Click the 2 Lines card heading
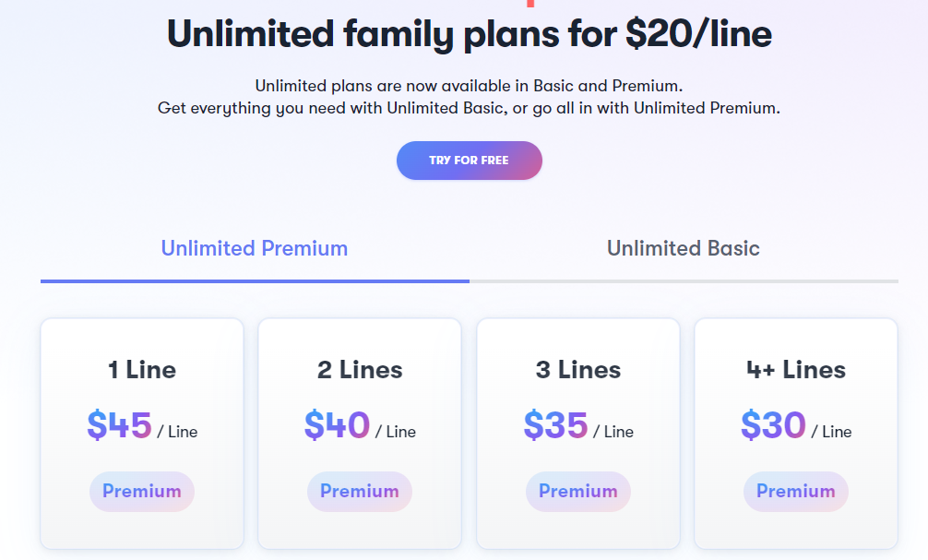This screenshot has height=560, width=928. pyautogui.click(x=359, y=370)
